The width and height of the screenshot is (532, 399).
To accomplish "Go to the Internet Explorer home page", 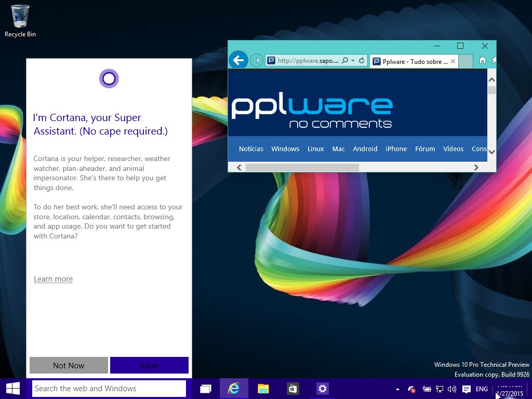I will 482,60.
